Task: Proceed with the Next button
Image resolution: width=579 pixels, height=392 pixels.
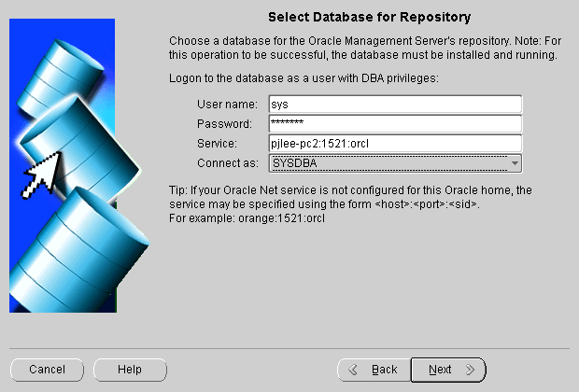Action: pos(448,370)
